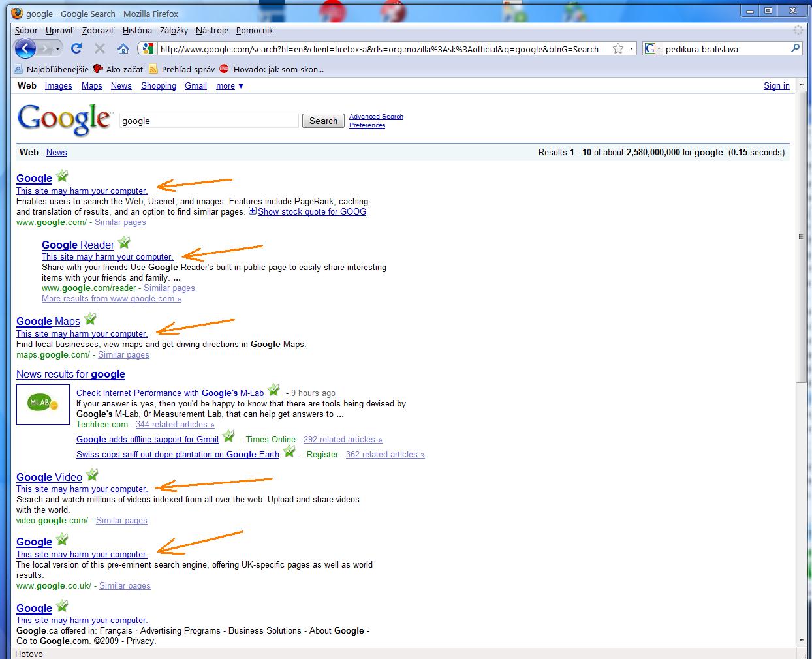Screen dimensions: 812x659
Task: Click the Stop loading icon
Action: [100, 48]
